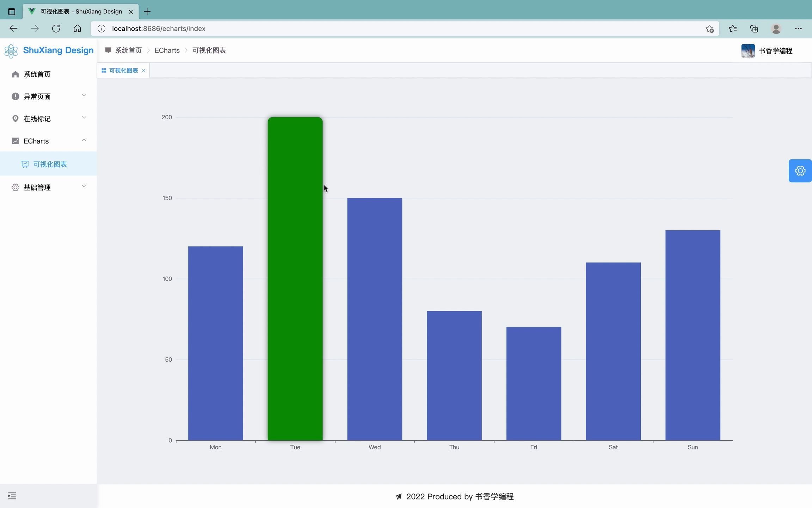Switch to the 可视化图表 page tab
This screenshot has height=508, width=812.
tap(123, 71)
